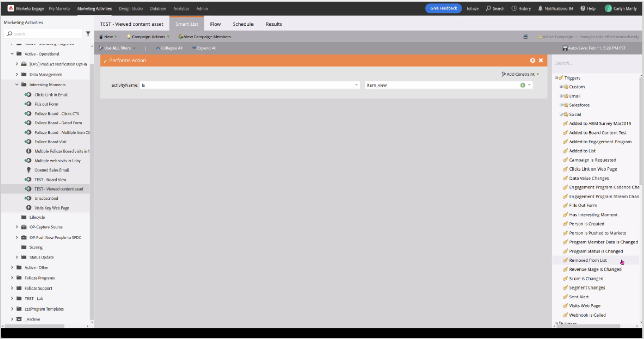The image size is (644, 339).
Task: Click View Campaign Members button
Action: (x=204, y=37)
